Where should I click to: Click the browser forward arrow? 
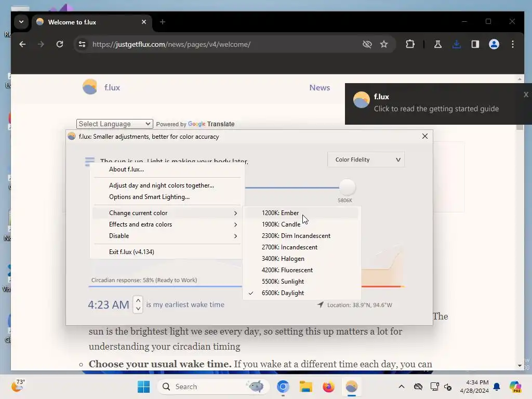coord(41,44)
